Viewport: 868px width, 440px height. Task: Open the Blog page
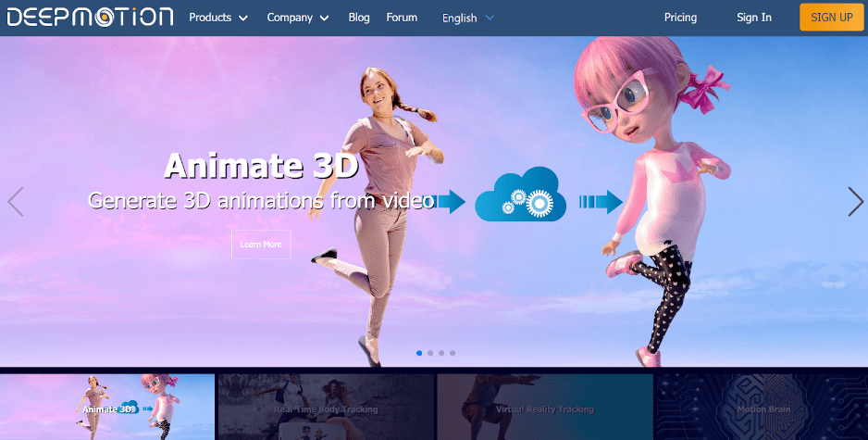[x=359, y=18]
